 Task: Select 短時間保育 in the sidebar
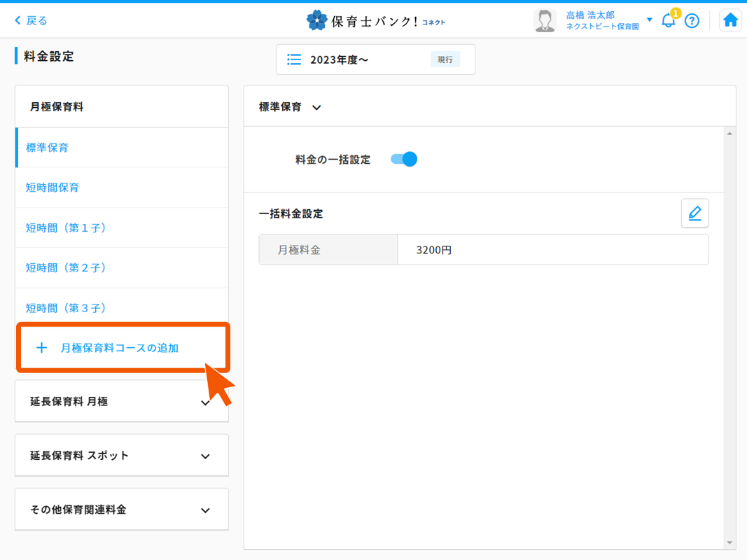click(x=53, y=188)
